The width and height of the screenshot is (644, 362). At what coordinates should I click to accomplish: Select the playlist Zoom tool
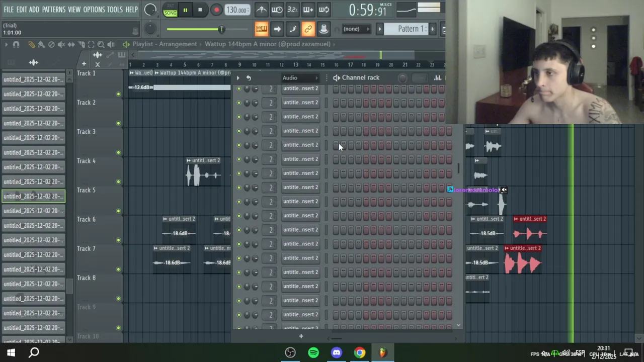click(101, 44)
